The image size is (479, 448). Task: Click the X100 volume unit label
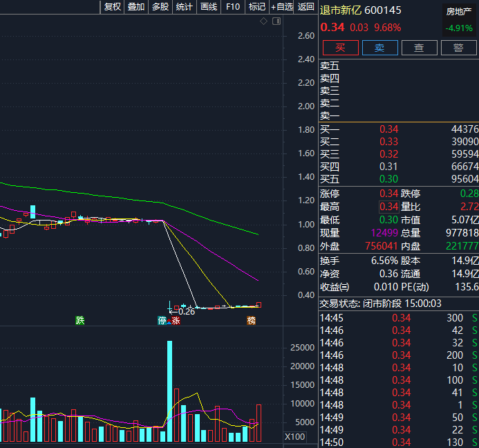(x=294, y=436)
